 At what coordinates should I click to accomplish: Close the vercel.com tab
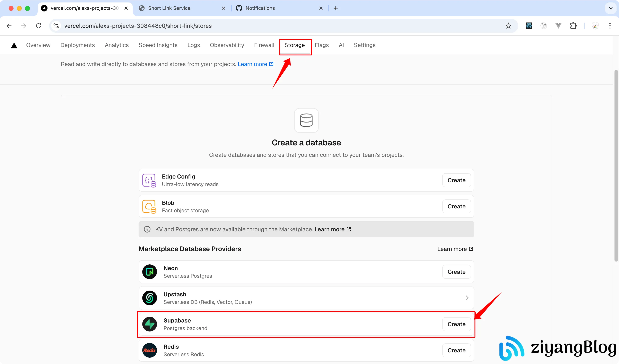click(126, 8)
